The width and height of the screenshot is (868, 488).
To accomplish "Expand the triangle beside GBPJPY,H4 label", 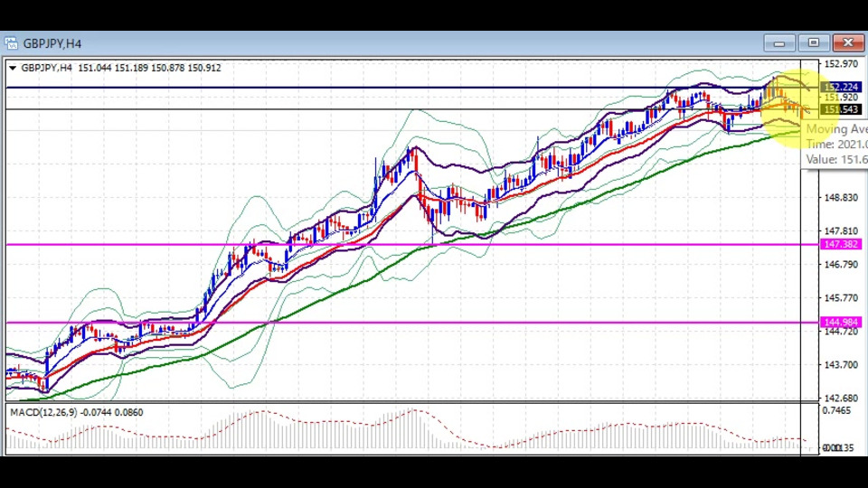I will click(x=12, y=68).
